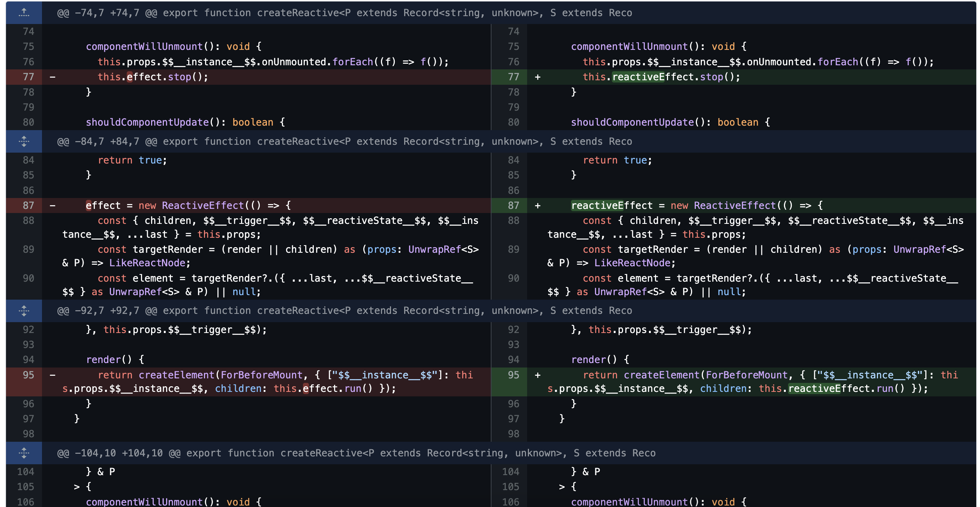Select added line number 77 on right
The height and width of the screenshot is (507, 980).
coord(513,77)
